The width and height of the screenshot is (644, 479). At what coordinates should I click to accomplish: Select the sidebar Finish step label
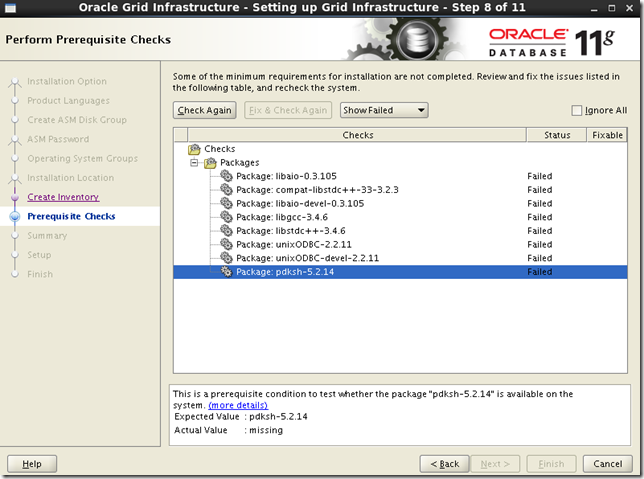[x=40, y=274]
